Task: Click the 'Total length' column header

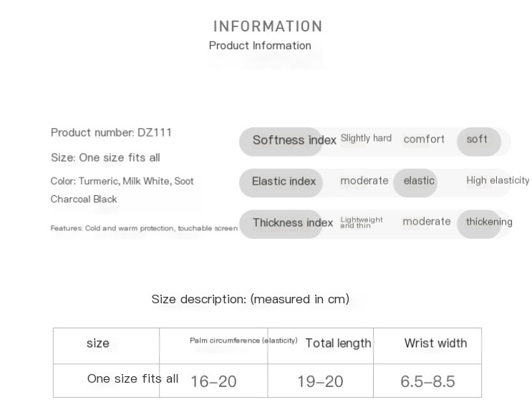Action: point(338,343)
